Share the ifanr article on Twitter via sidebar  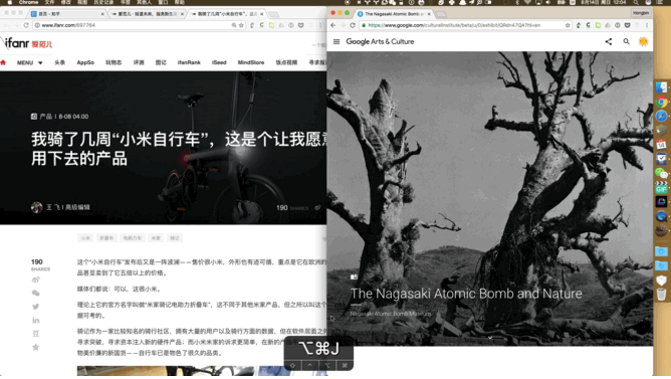[36, 306]
